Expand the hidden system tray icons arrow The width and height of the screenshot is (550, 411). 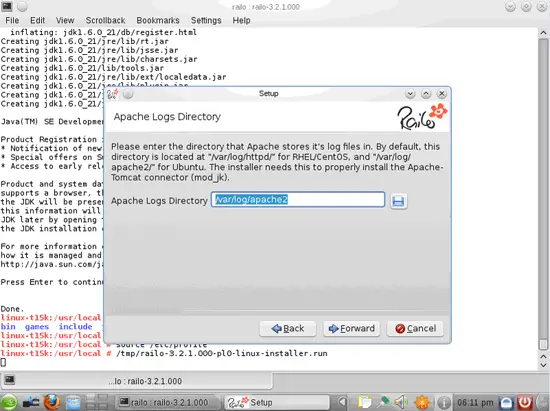[342, 402]
